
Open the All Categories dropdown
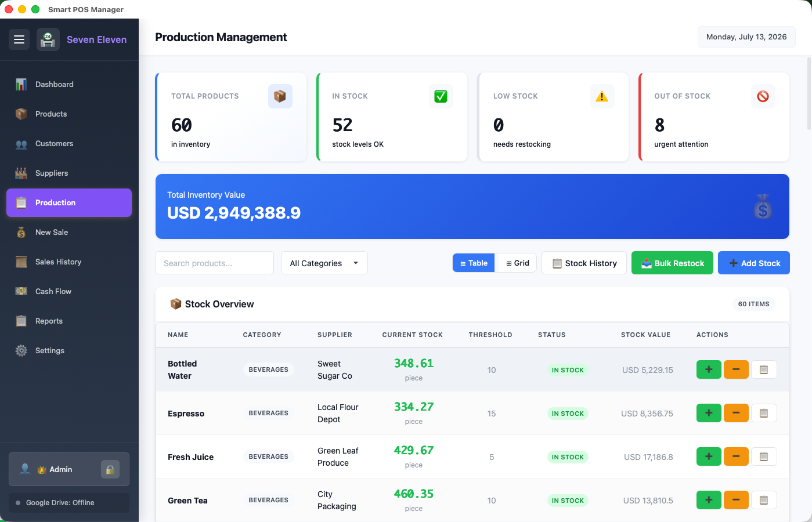pyautogui.click(x=324, y=263)
